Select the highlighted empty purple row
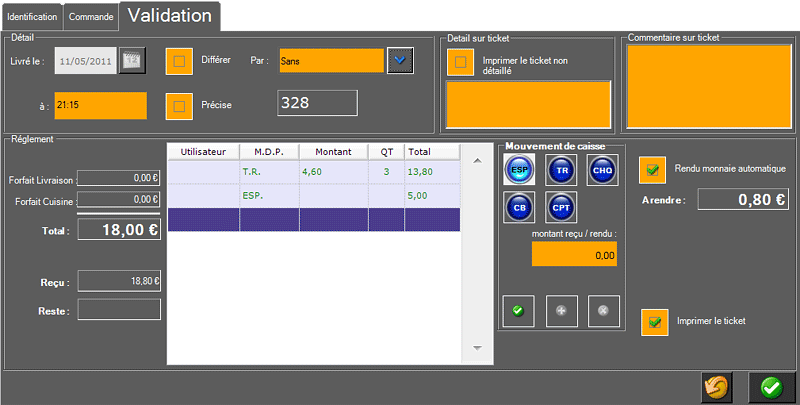Screen dimensions: 800x405 pyautogui.click(x=314, y=219)
